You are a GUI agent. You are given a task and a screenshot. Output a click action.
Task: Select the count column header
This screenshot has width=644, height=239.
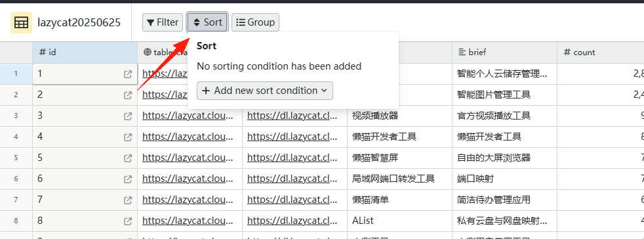point(601,53)
